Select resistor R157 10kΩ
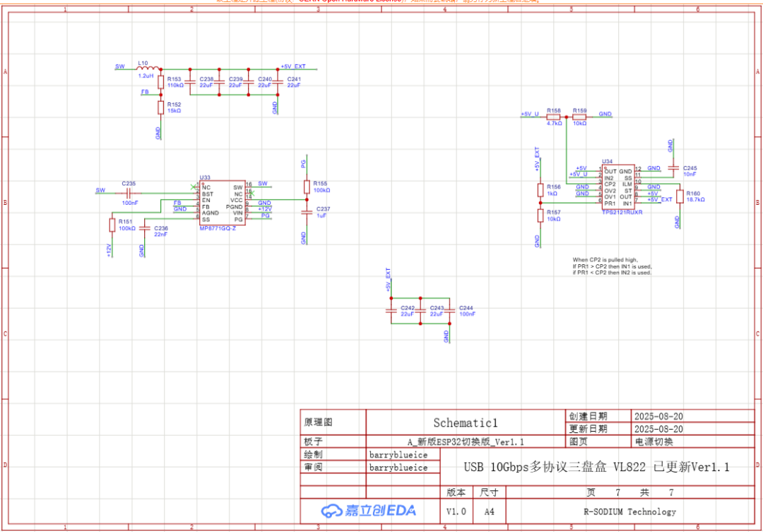763x532 pixels. click(x=540, y=215)
